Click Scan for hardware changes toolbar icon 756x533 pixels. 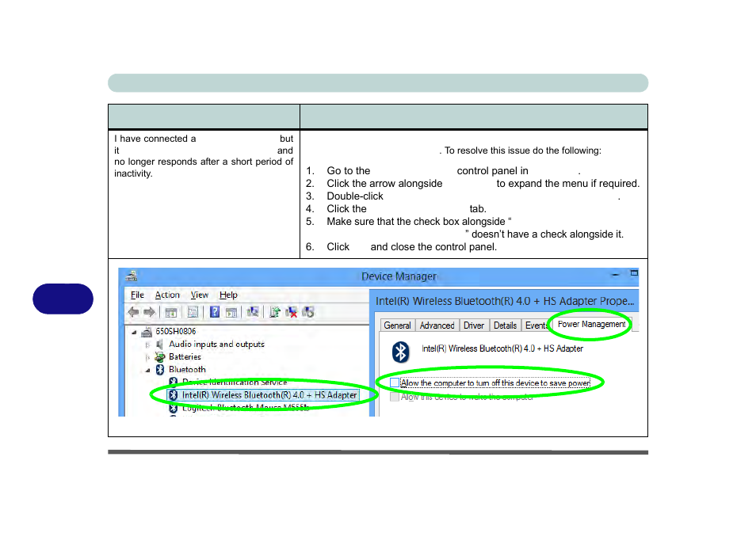253,312
